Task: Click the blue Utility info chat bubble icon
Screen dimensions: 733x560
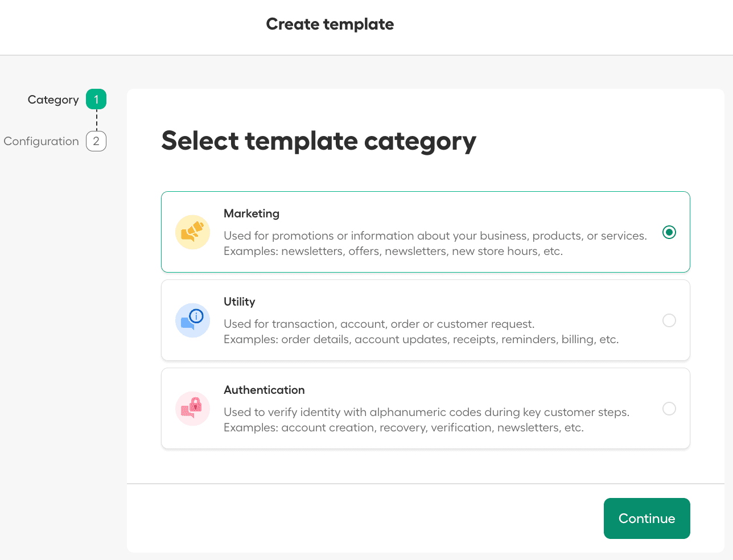Action: tap(192, 320)
